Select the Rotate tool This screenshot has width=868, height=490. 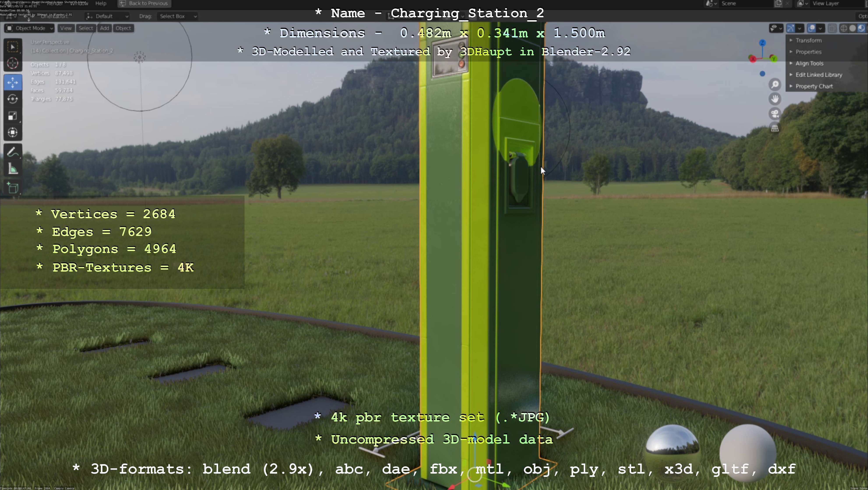(13, 99)
